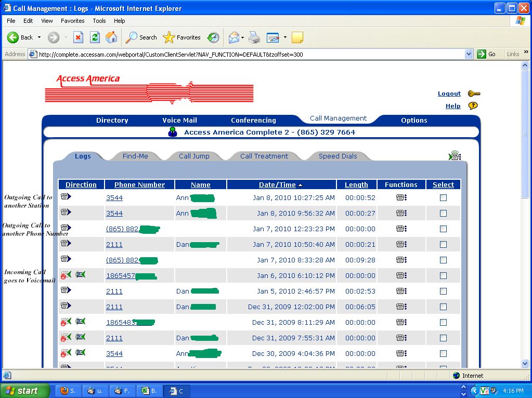Image resolution: width=532 pixels, height=398 pixels.
Task: Click the Stop loading icon
Action: 78,37
